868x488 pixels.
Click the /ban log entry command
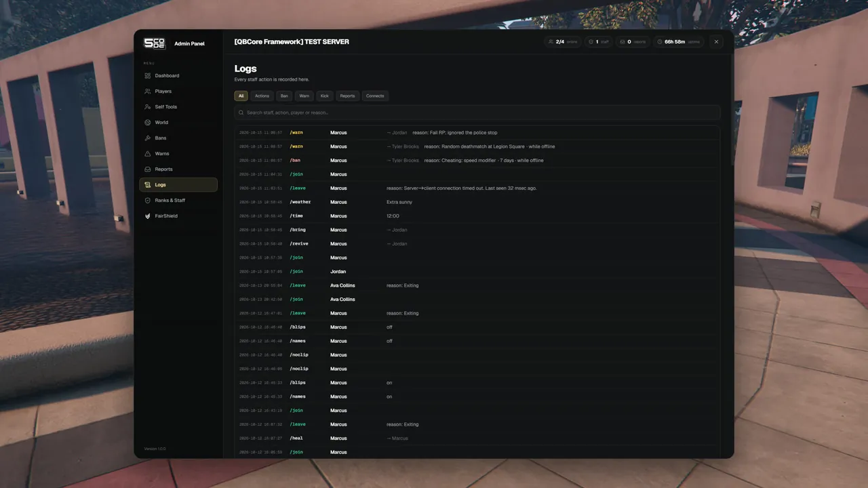(x=295, y=161)
